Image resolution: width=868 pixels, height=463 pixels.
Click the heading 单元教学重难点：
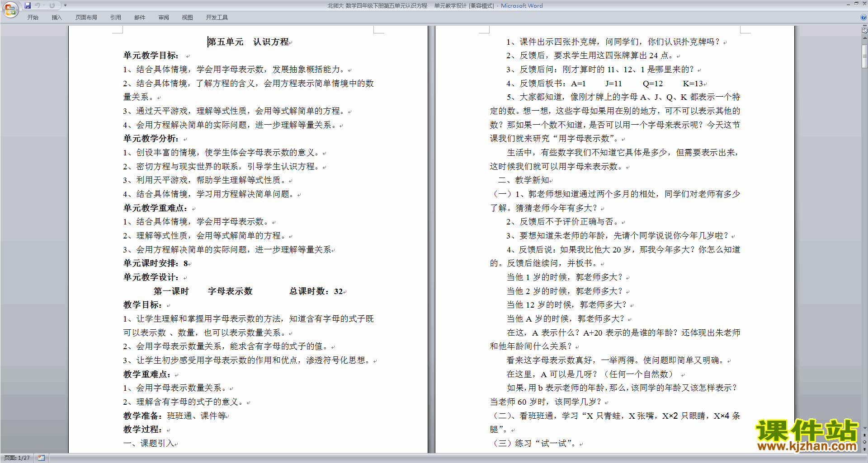155,208
